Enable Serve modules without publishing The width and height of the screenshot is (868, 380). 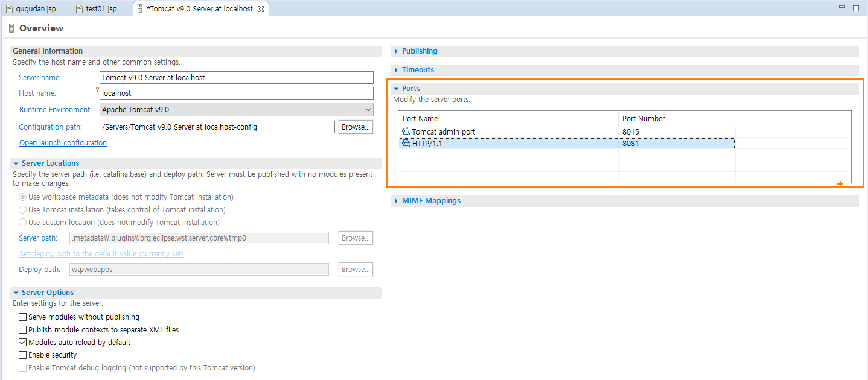[23, 317]
